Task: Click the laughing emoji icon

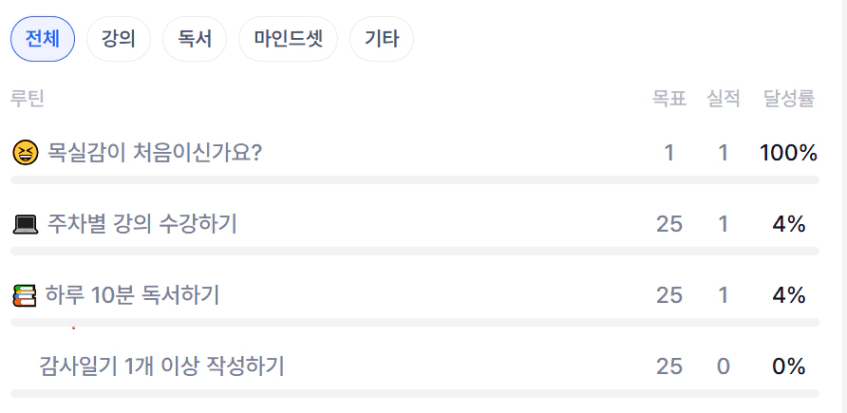Action: pyautogui.click(x=25, y=153)
